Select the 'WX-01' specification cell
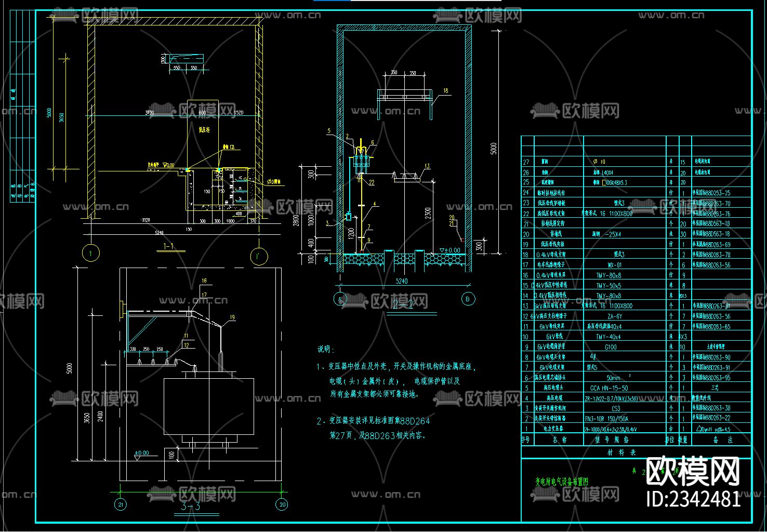This screenshot has height=532, width=767. [x=615, y=265]
